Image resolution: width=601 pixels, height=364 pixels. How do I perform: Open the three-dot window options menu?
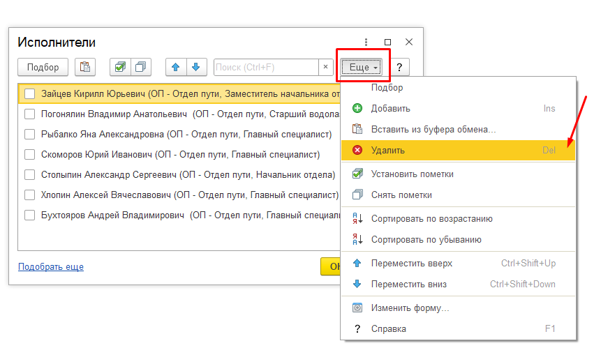point(366,43)
